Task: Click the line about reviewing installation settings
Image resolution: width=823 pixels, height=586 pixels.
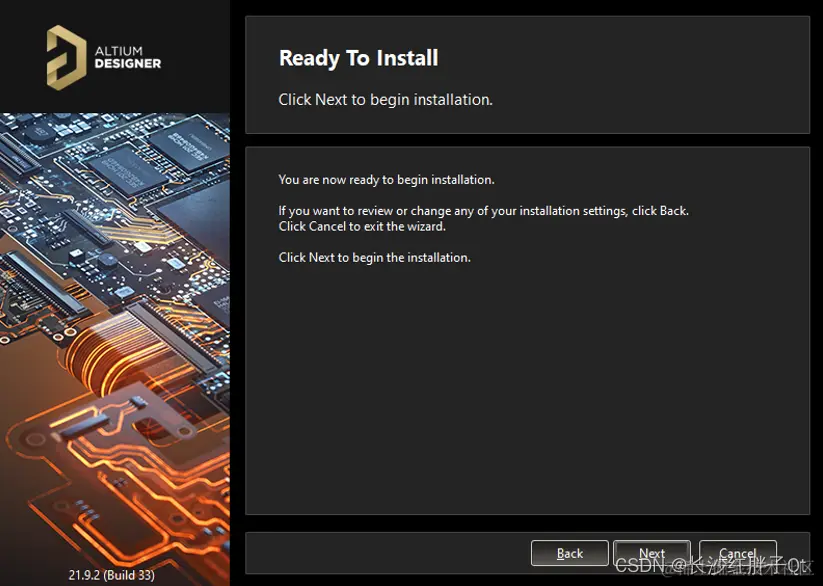Action: [x=483, y=211]
